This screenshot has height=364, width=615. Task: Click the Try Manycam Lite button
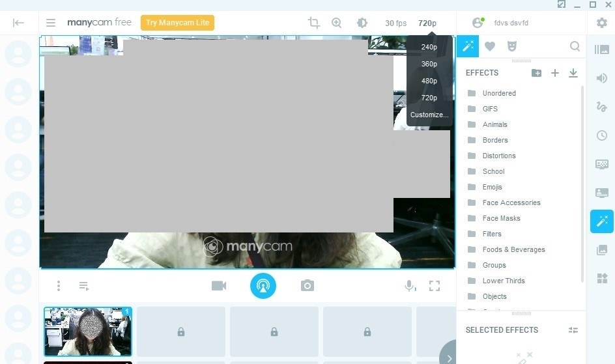[x=177, y=23]
